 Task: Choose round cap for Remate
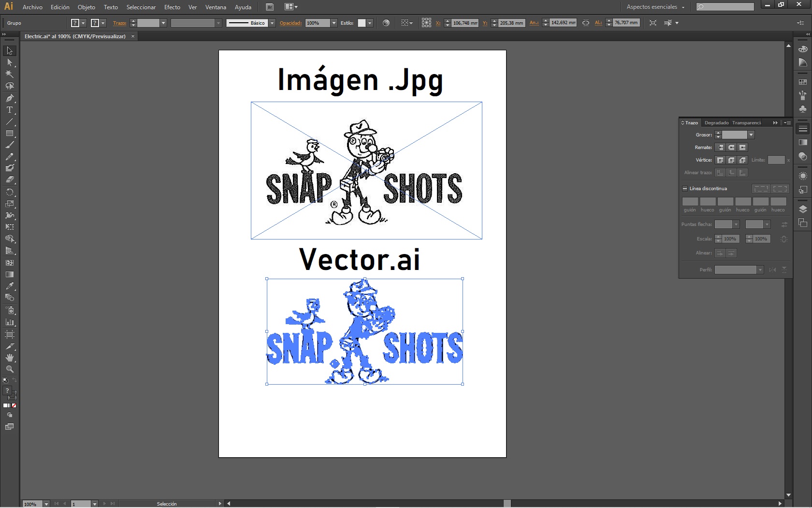[x=731, y=148]
